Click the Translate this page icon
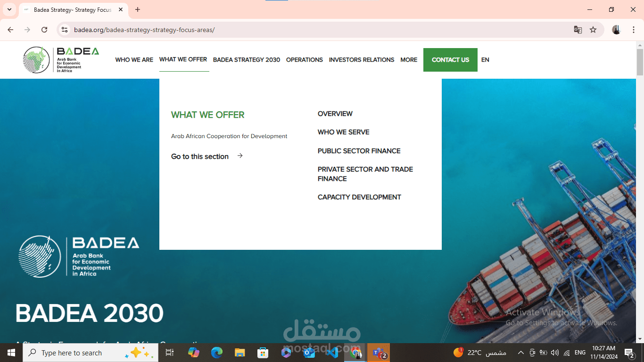The width and height of the screenshot is (644, 362). 578,30
